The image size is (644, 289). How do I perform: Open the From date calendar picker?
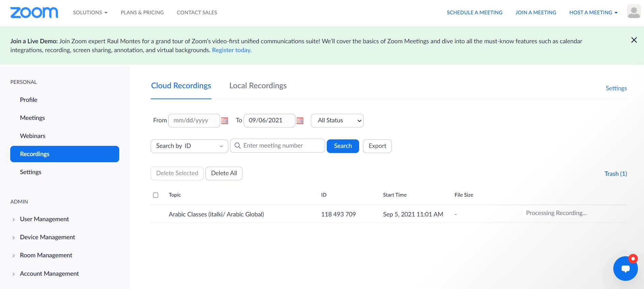225,121
